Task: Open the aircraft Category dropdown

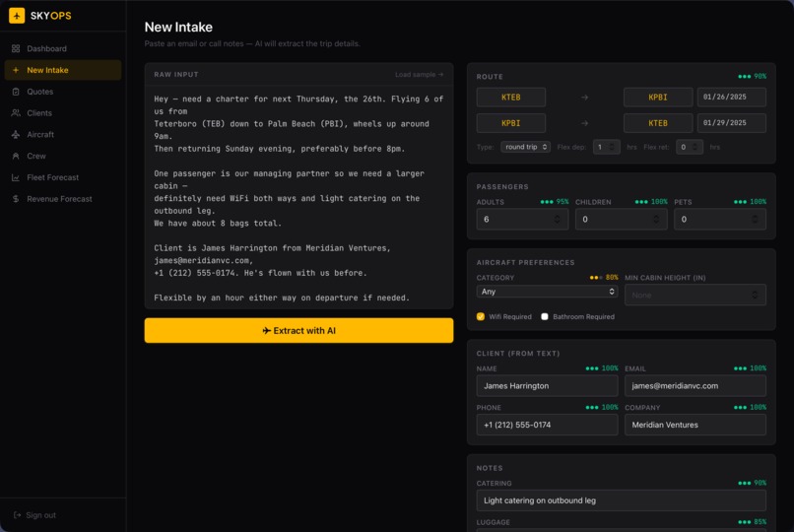Action: tap(547, 292)
